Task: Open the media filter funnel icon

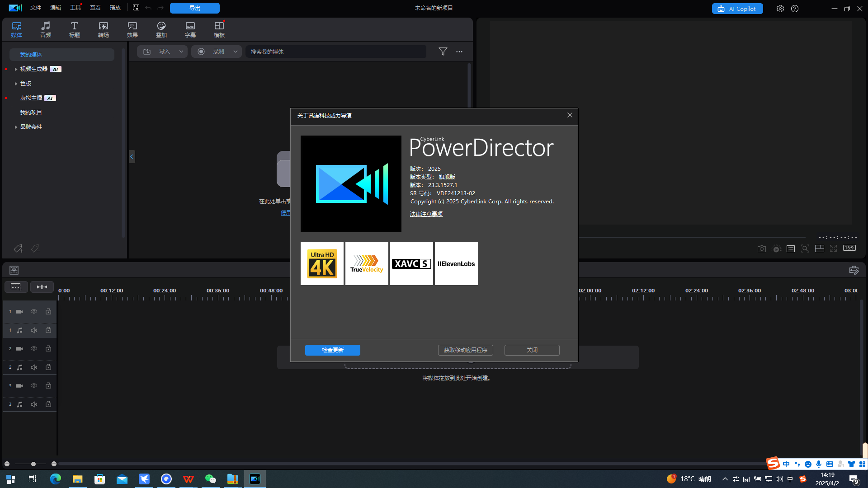Action: [443, 52]
